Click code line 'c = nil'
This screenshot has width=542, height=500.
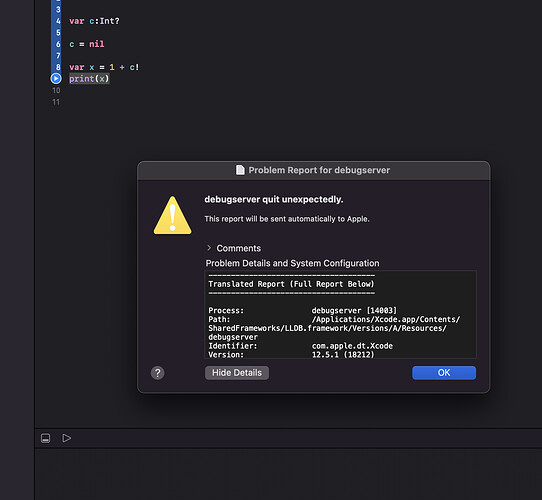tap(86, 44)
